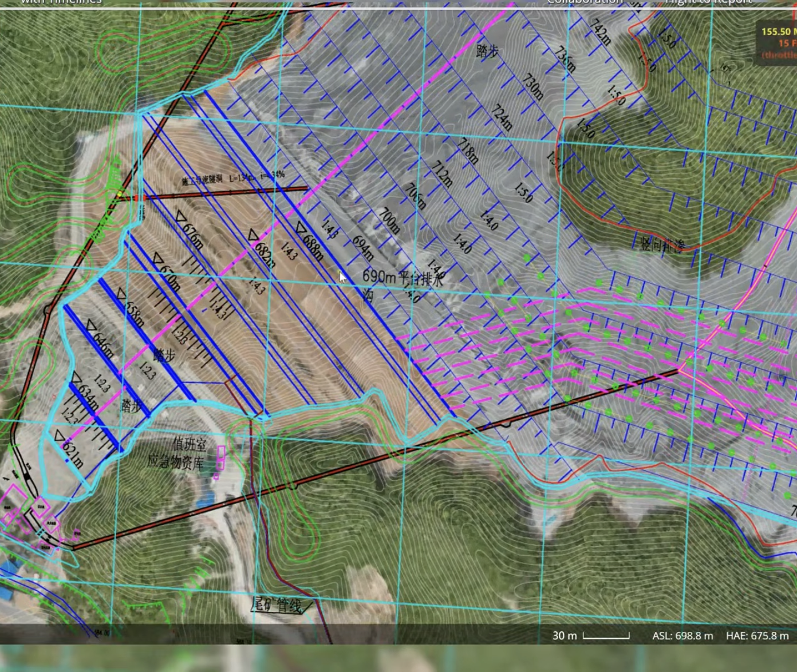Click the triangle marker beside 688m label
797x672 pixels.
[x=301, y=228]
